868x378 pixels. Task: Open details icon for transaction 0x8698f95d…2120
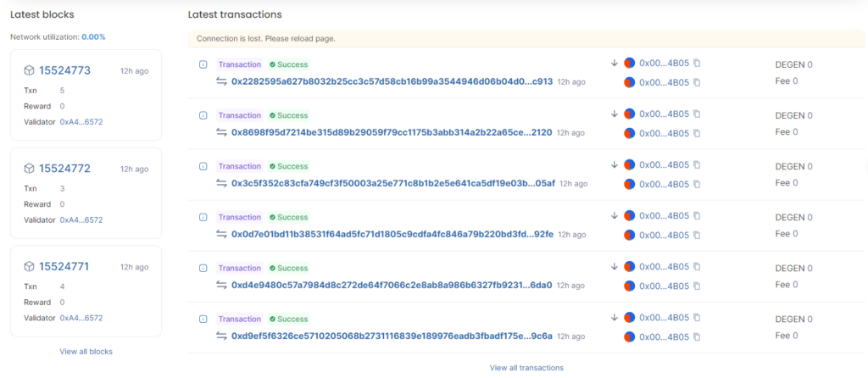(203, 115)
